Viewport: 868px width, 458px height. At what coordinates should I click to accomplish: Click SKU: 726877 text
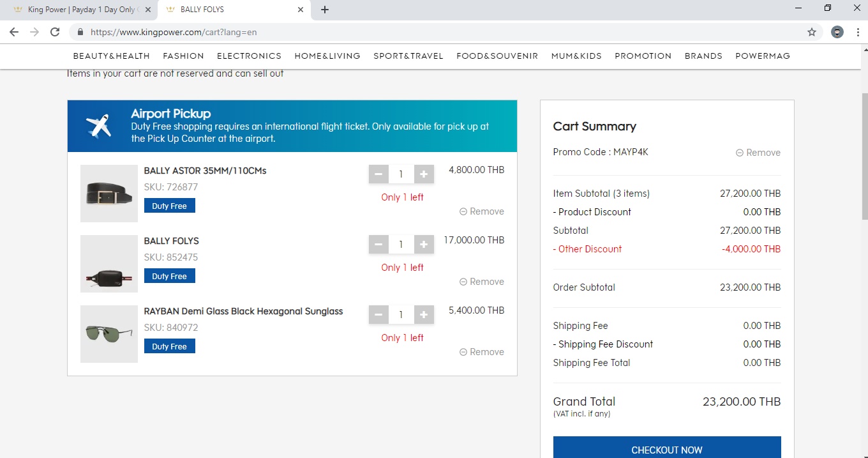tap(171, 187)
